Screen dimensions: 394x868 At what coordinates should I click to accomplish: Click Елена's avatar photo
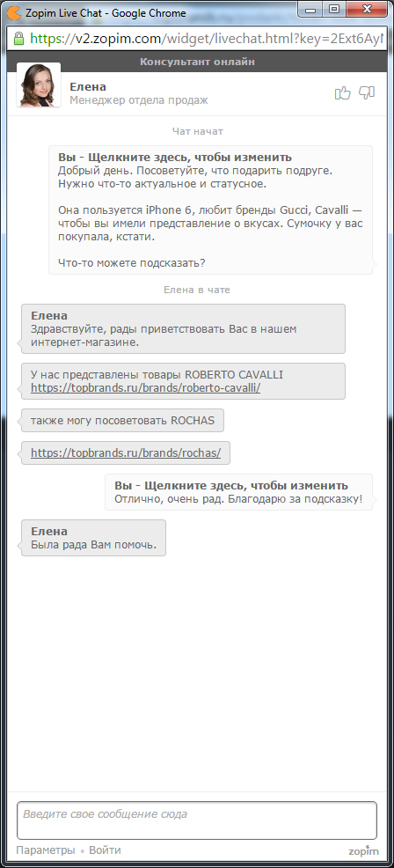pos(39,85)
